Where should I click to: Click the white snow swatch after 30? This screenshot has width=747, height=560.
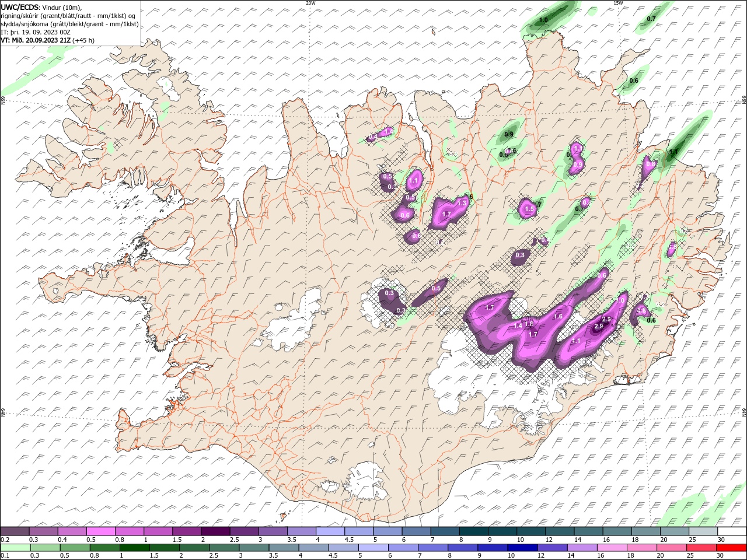731,531
